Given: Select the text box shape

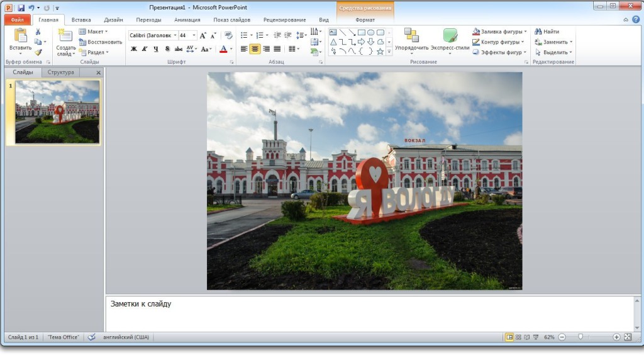Looking at the screenshot, I should (x=333, y=33).
